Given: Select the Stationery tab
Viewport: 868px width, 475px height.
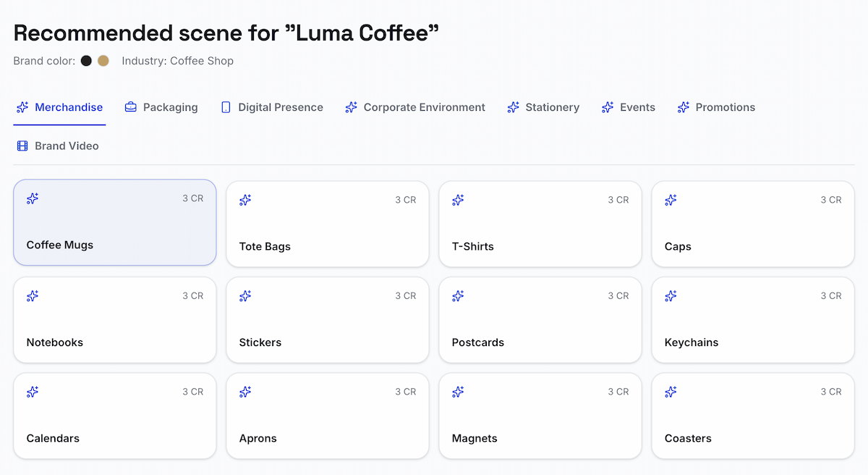Looking at the screenshot, I should [x=543, y=107].
